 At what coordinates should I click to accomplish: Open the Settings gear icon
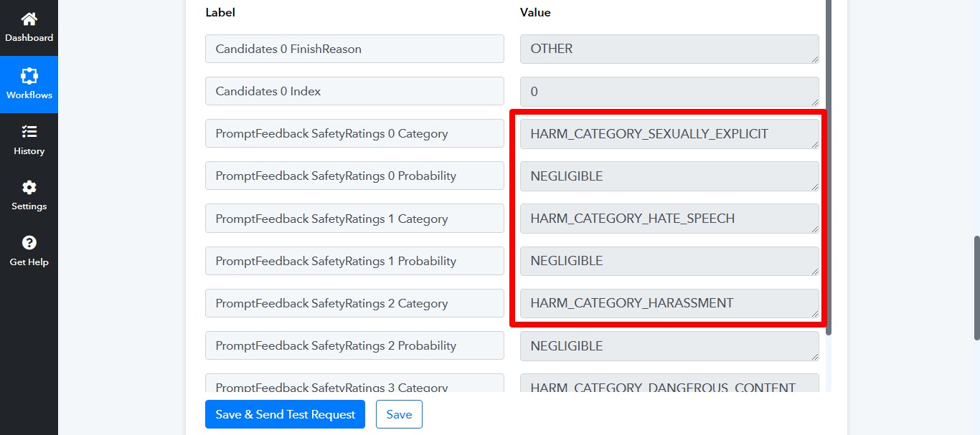point(29,188)
